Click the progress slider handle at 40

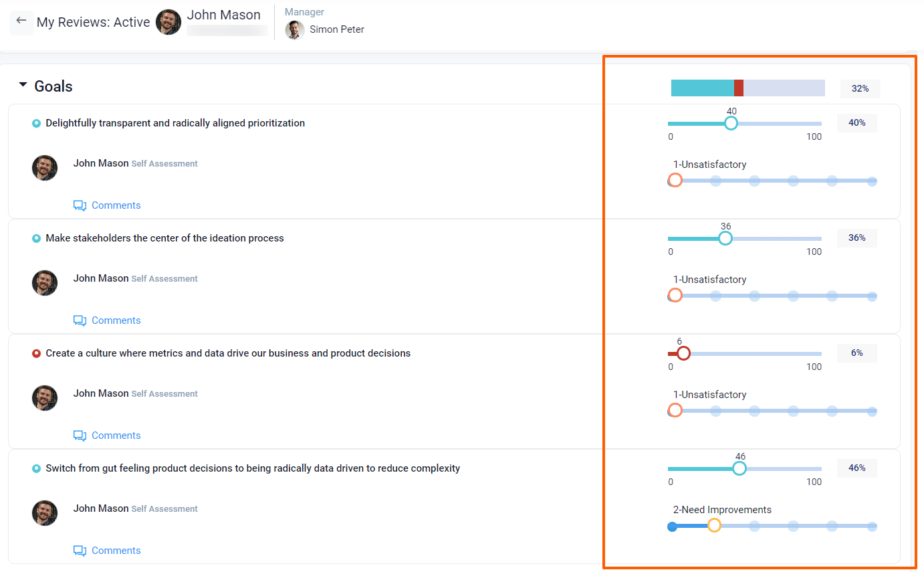731,124
